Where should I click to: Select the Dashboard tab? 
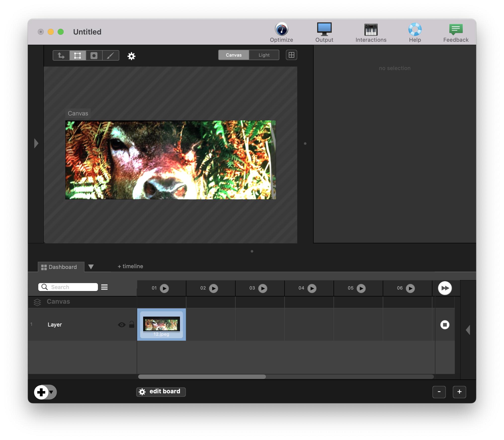(x=60, y=267)
